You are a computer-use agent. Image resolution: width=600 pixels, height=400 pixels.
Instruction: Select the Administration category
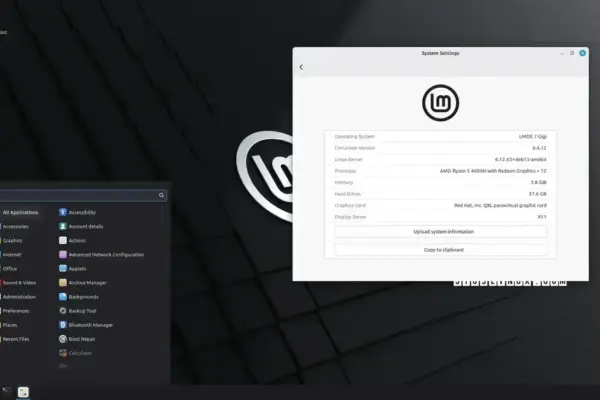pos(19,297)
